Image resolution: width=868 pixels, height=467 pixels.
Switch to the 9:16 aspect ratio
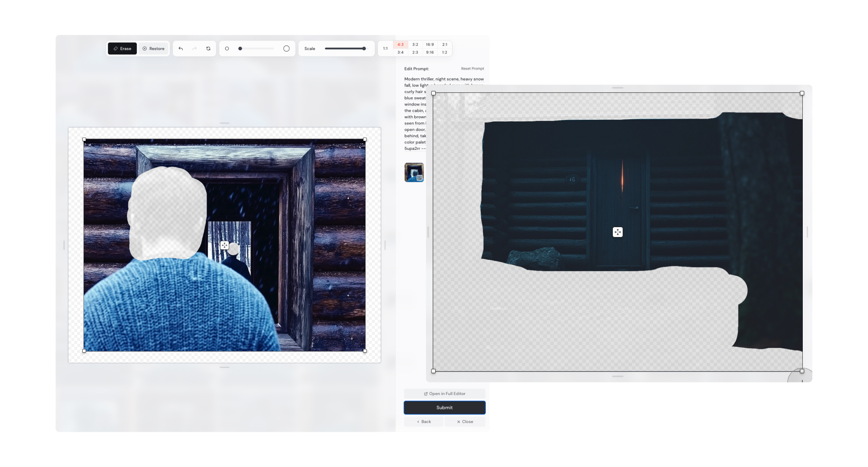[x=430, y=52]
